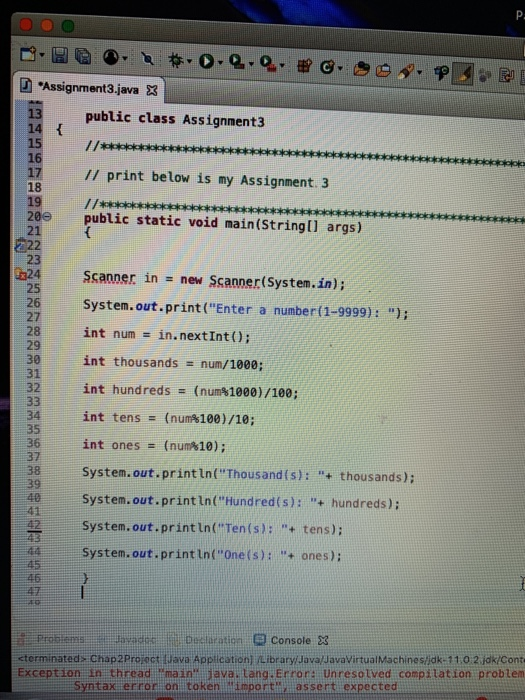Click comment '// print below is my Assignment 3'

click(x=207, y=179)
